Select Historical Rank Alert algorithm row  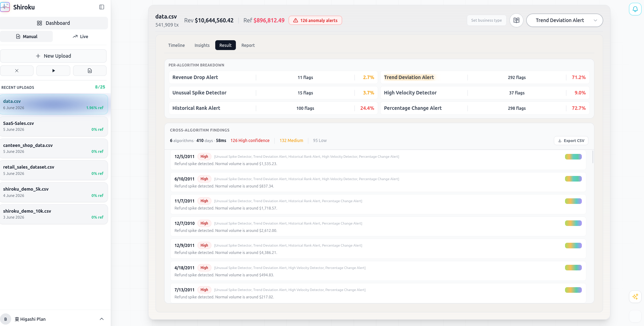coord(273,108)
